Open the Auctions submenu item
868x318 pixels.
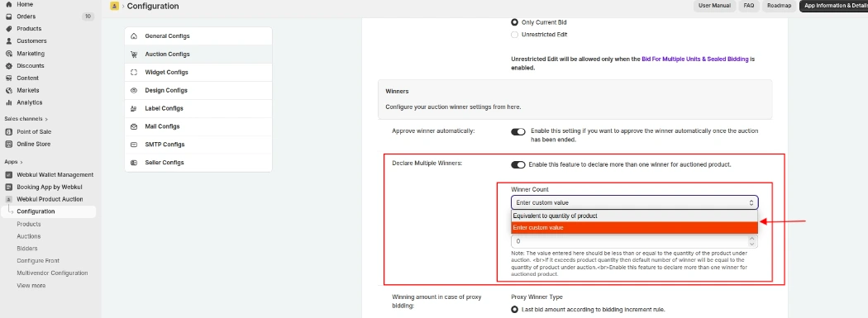pyautogui.click(x=29, y=236)
